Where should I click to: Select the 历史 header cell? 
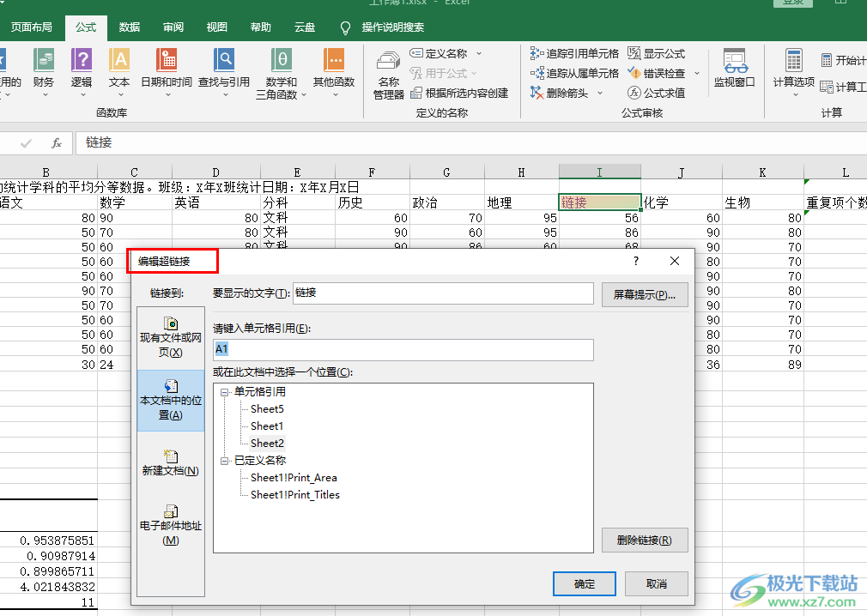[x=373, y=202]
